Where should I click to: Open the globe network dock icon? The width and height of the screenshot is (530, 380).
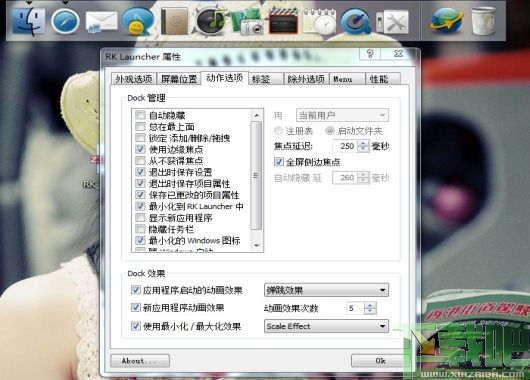point(447,21)
